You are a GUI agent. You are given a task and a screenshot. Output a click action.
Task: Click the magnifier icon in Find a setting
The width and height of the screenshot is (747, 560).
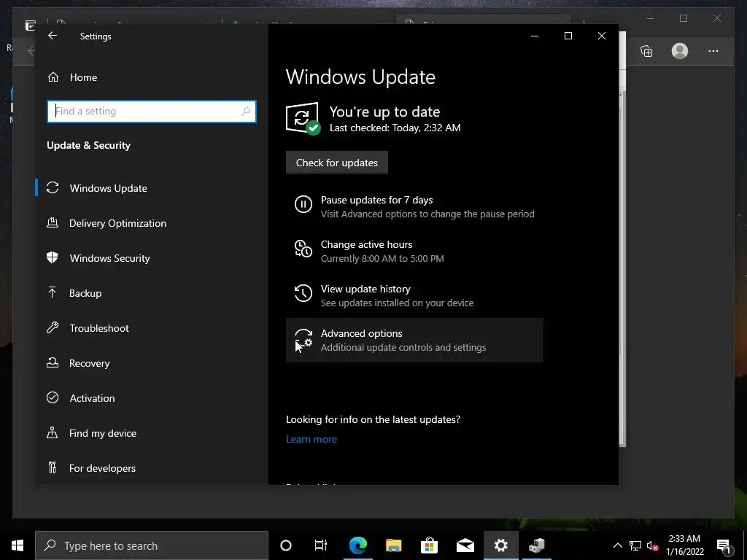tap(246, 112)
